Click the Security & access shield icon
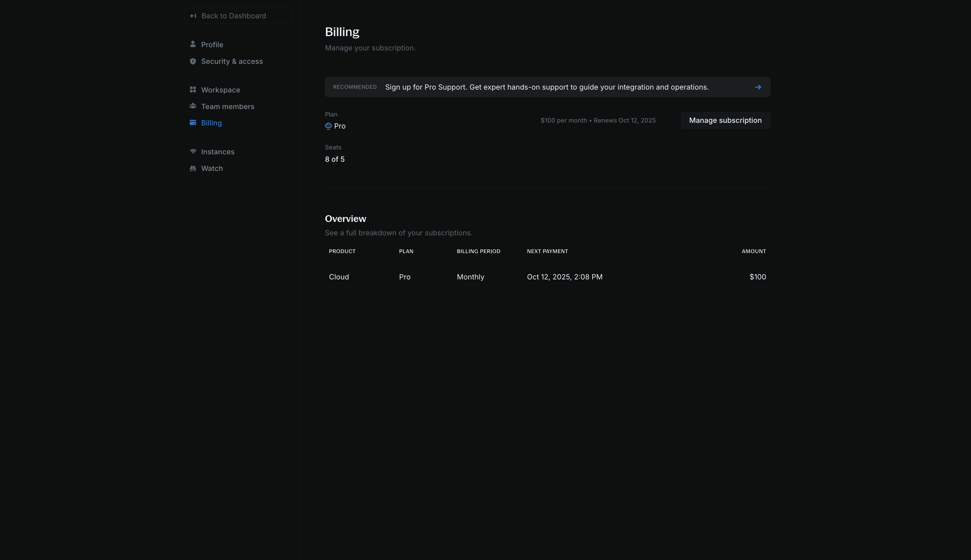Image resolution: width=971 pixels, height=560 pixels. (x=193, y=61)
